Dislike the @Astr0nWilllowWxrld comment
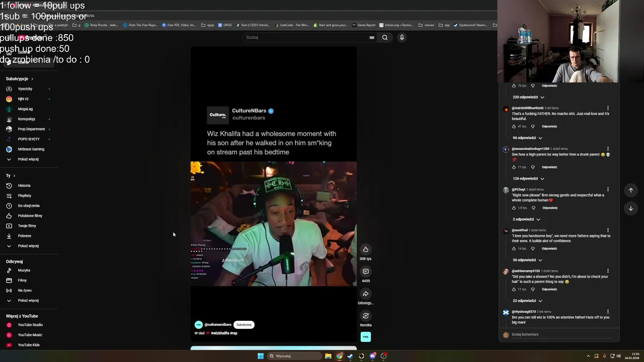644x362 pixels. click(533, 126)
